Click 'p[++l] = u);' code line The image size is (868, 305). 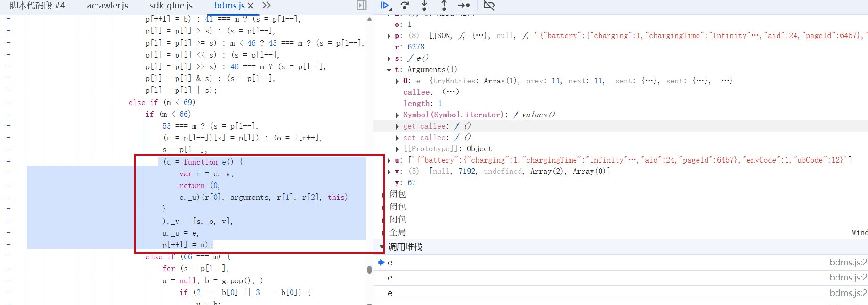click(187, 245)
